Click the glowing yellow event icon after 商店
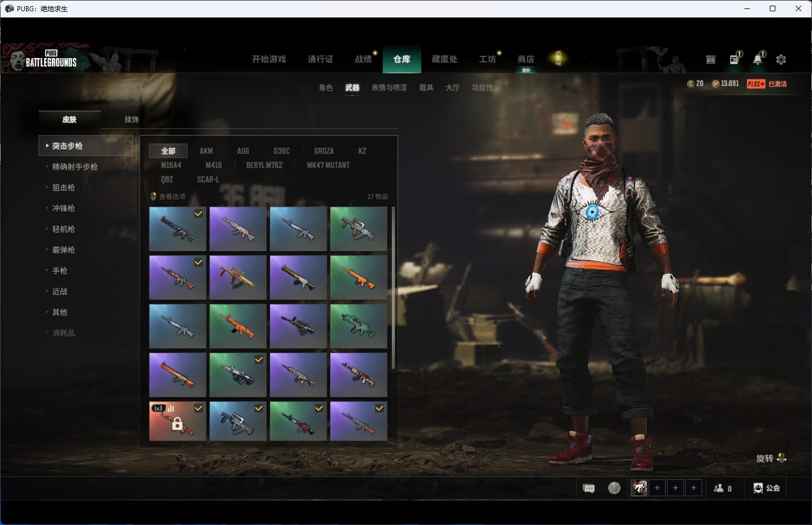Screen dimensions: 812x525 click(x=558, y=59)
